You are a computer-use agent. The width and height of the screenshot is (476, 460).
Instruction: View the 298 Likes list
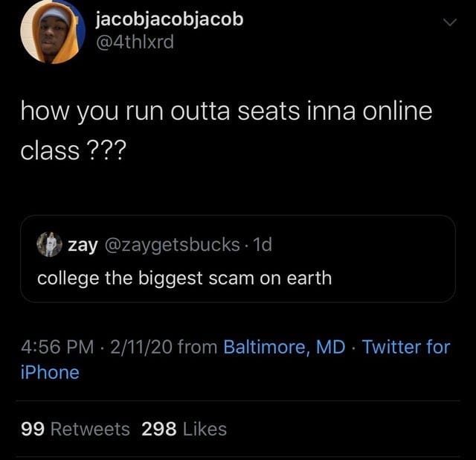point(184,429)
